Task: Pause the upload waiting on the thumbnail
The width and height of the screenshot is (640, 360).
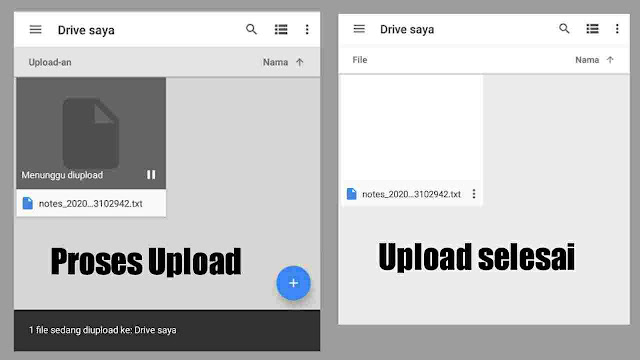Action: coord(151,175)
